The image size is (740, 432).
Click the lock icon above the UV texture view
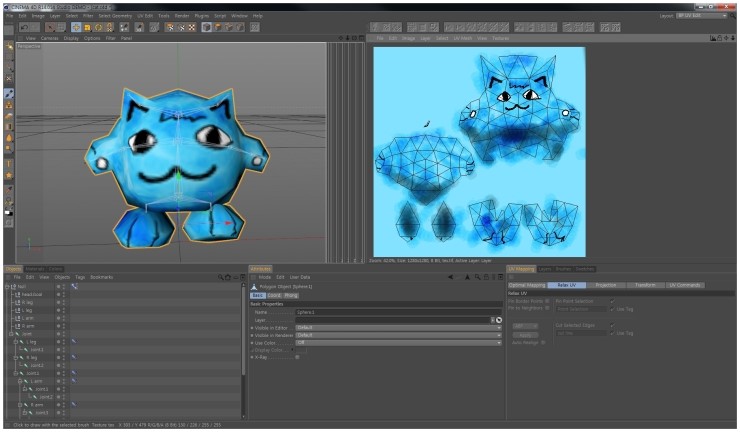click(x=720, y=38)
